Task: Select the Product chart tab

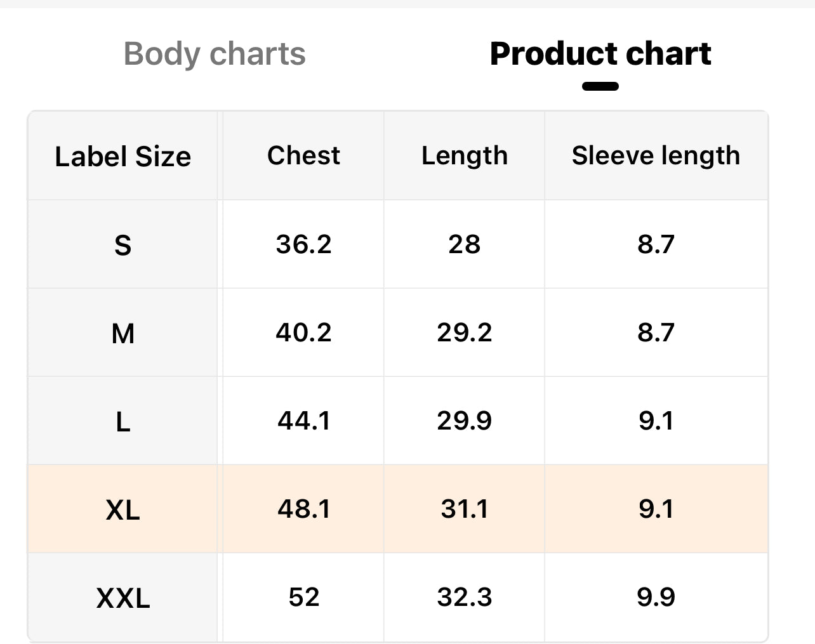Action: click(600, 54)
